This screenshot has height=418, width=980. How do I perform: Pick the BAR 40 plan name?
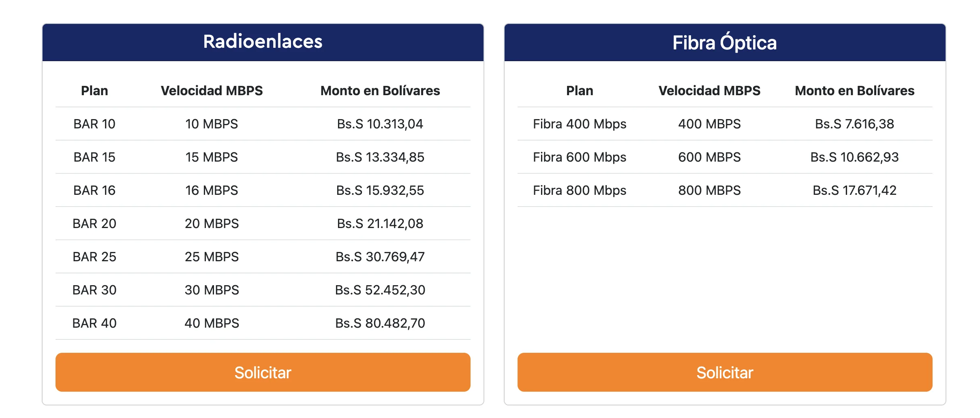tap(94, 323)
